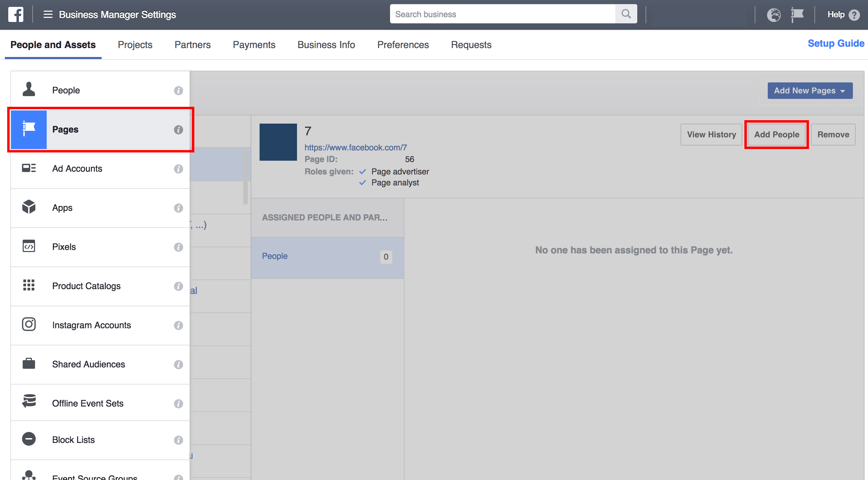Click the Facebook logo icon

pyautogui.click(x=16, y=14)
